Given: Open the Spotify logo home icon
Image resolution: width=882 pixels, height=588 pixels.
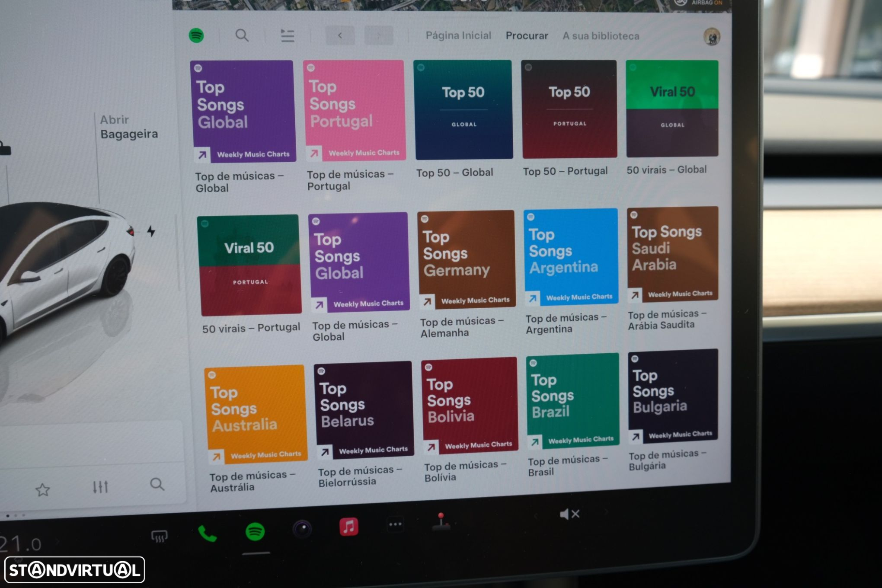Looking at the screenshot, I should coord(197,35).
